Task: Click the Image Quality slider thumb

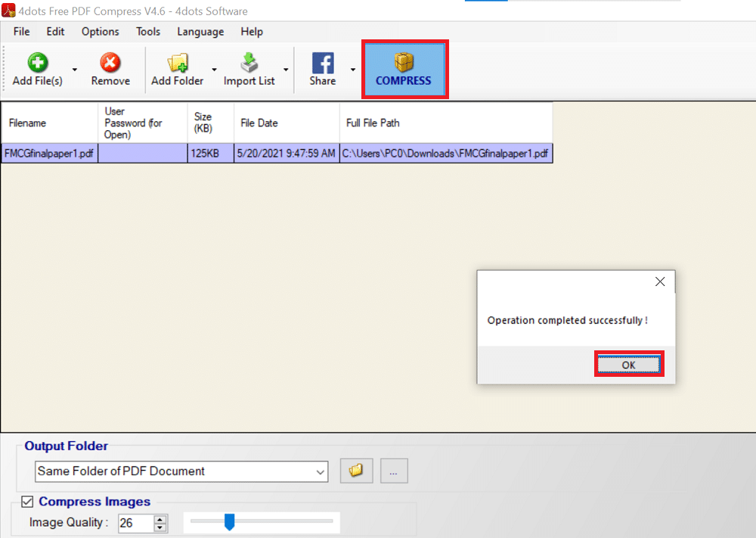Action: 230,521
